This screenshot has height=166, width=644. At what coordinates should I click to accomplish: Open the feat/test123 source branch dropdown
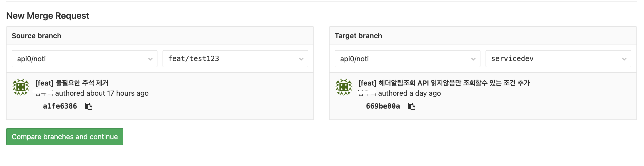pyautogui.click(x=235, y=59)
